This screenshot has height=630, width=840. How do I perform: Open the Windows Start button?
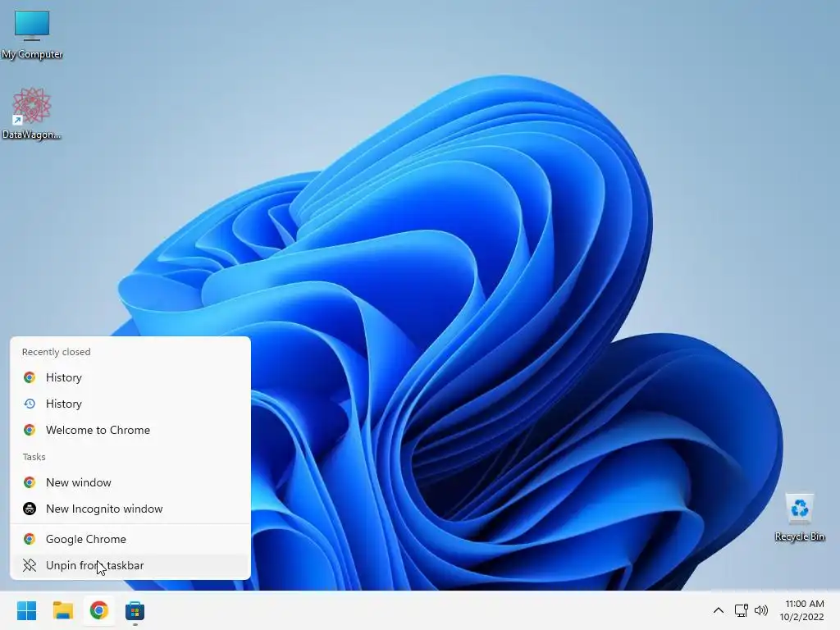[x=27, y=610]
